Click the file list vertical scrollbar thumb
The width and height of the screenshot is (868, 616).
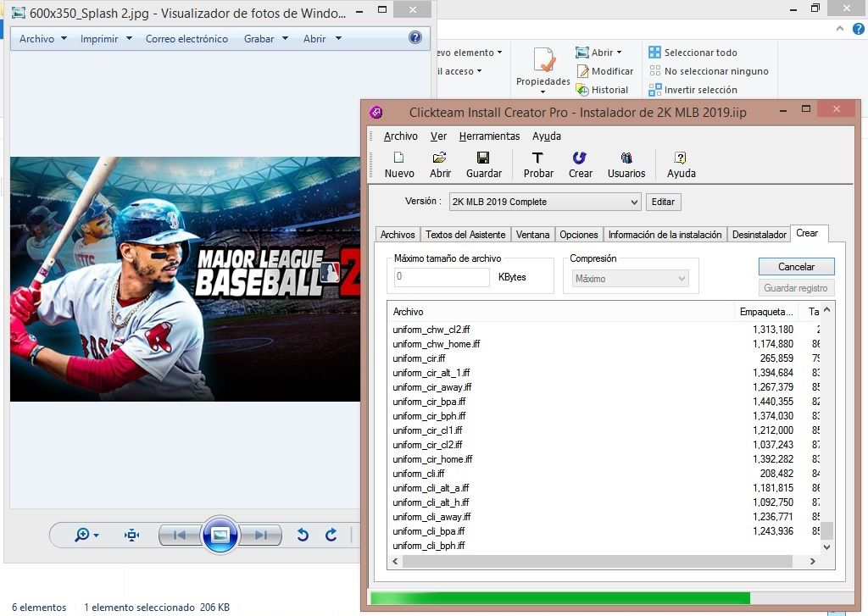(x=826, y=530)
